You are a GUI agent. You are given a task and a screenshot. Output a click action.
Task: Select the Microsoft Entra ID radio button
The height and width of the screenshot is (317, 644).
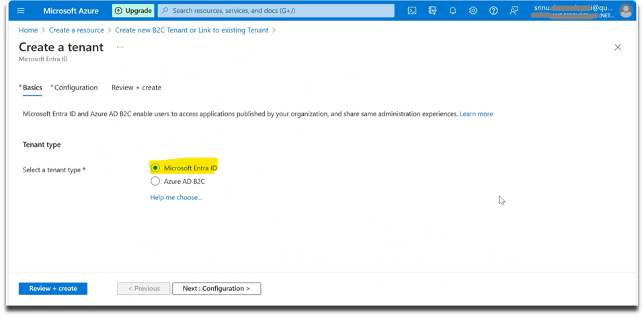pos(155,168)
